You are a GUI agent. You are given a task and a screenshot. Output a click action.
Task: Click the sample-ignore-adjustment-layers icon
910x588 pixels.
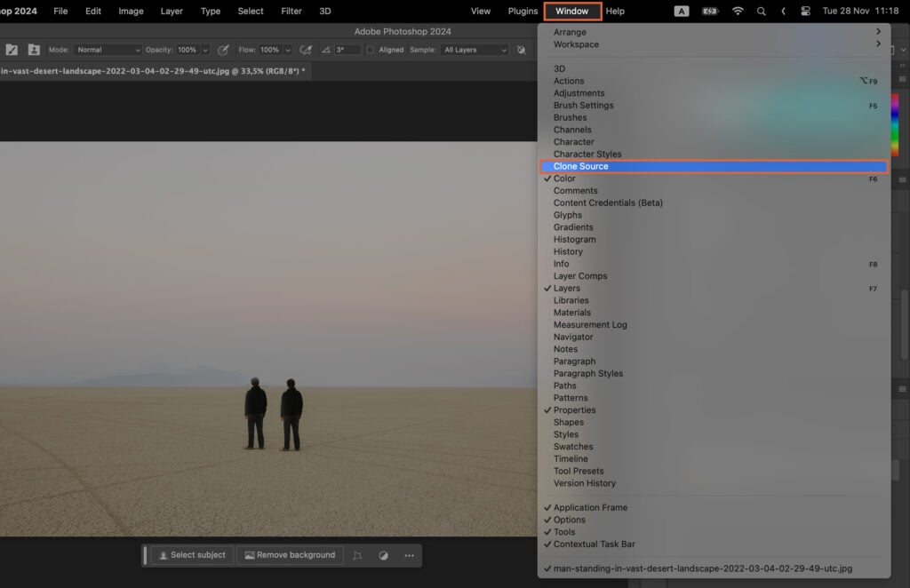pos(523,50)
